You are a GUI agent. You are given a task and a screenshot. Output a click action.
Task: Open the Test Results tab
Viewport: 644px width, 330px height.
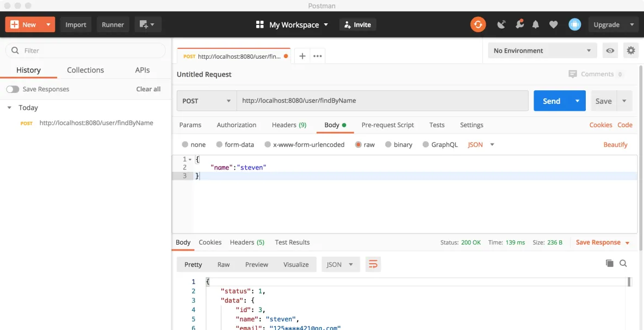coord(293,242)
